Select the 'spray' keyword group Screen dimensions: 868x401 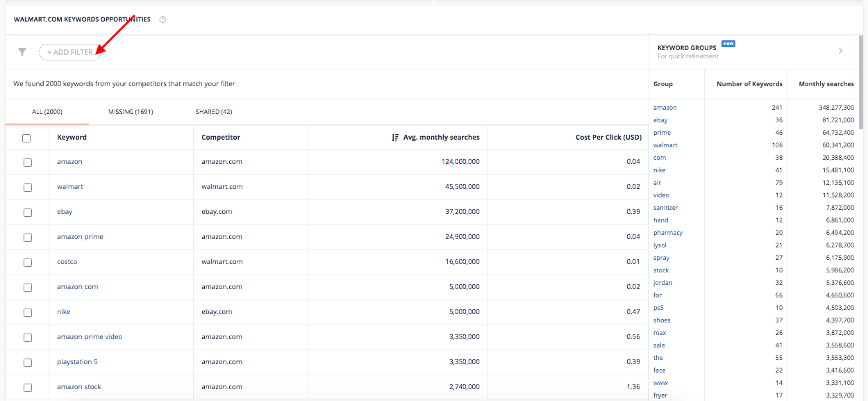click(662, 258)
